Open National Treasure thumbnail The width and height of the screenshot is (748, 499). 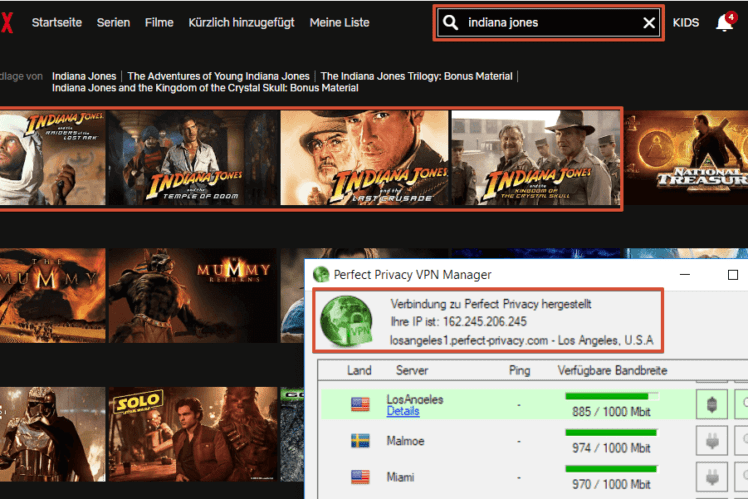pyautogui.click(x=687, y=158)
